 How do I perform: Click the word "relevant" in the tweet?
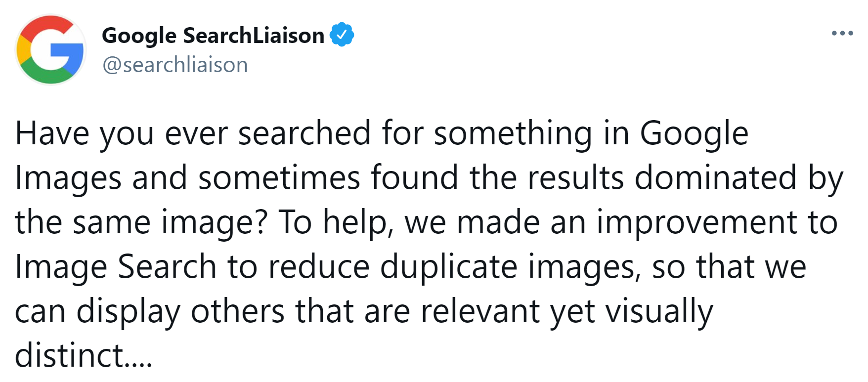coord(480,311)
